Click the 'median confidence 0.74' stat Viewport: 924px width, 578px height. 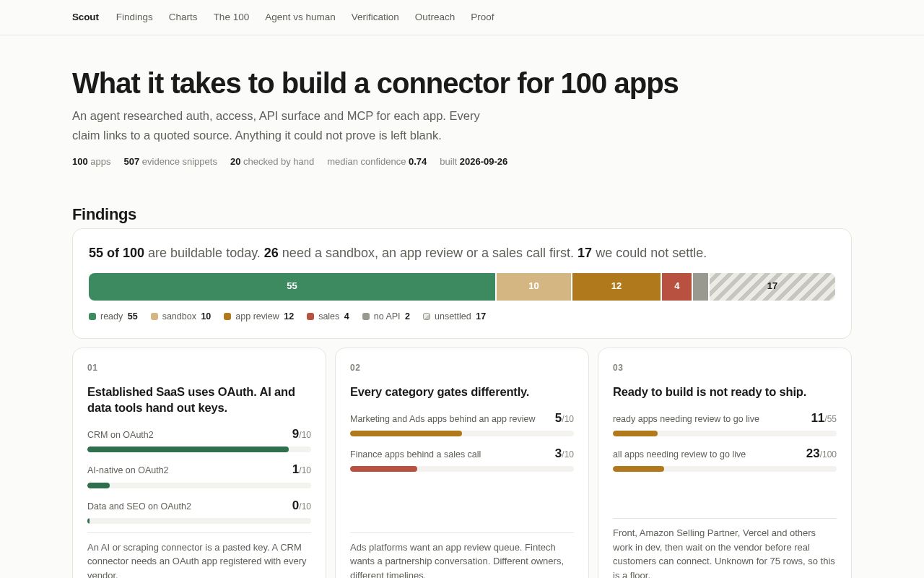coord(377,162)
